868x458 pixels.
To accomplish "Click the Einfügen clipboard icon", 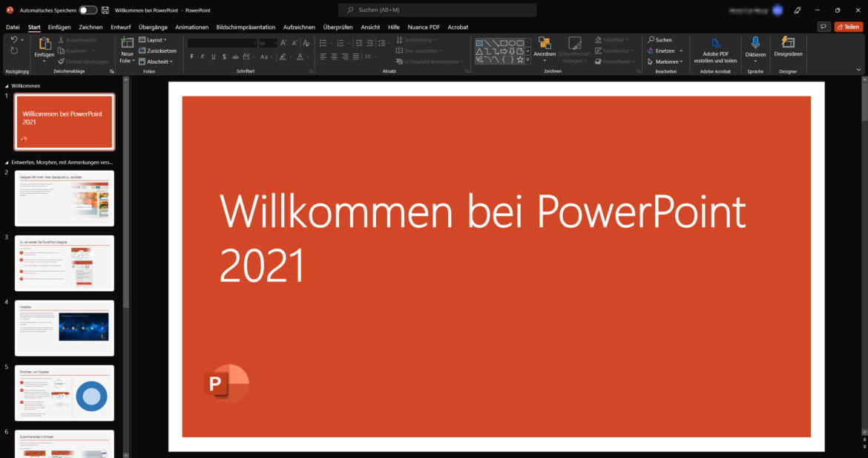I will (x=44, y=43).
